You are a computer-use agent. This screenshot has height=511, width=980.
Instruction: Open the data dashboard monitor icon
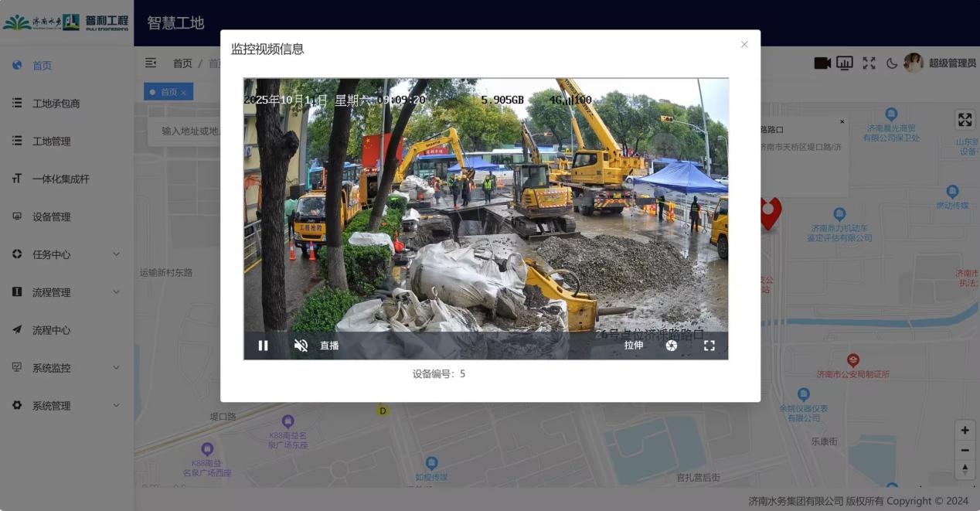[x=846, y=63]
